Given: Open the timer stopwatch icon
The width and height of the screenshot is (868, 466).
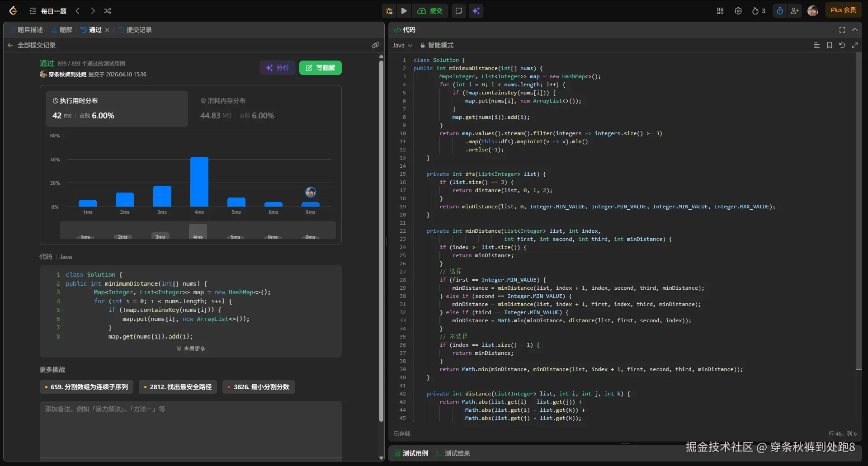Looking at the screenshot, I should (780, 11).
